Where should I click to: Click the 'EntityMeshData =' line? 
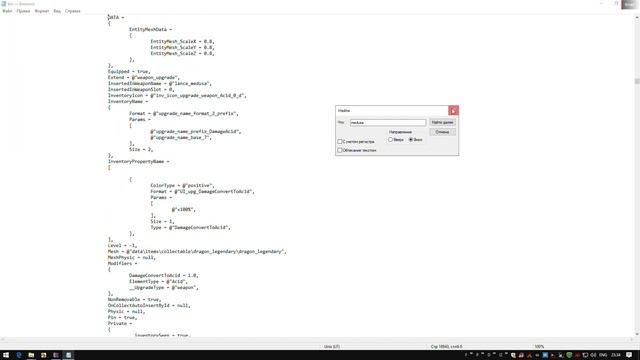151,29
